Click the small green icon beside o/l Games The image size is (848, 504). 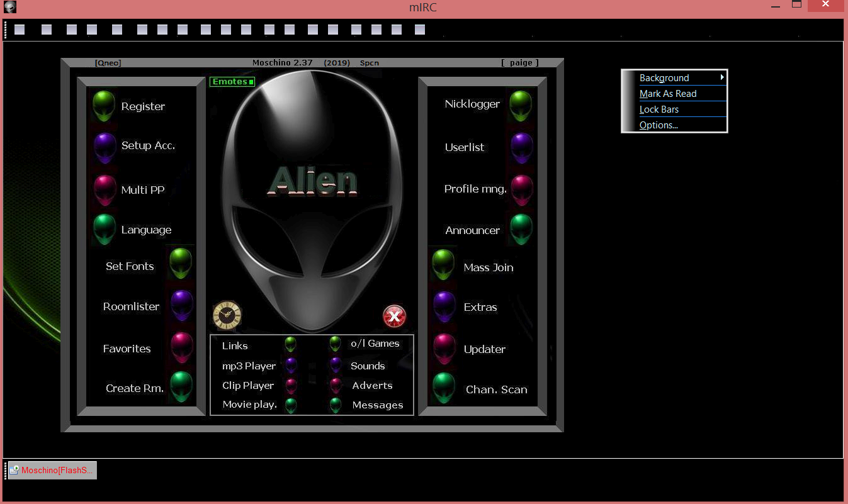pos(336,344)
